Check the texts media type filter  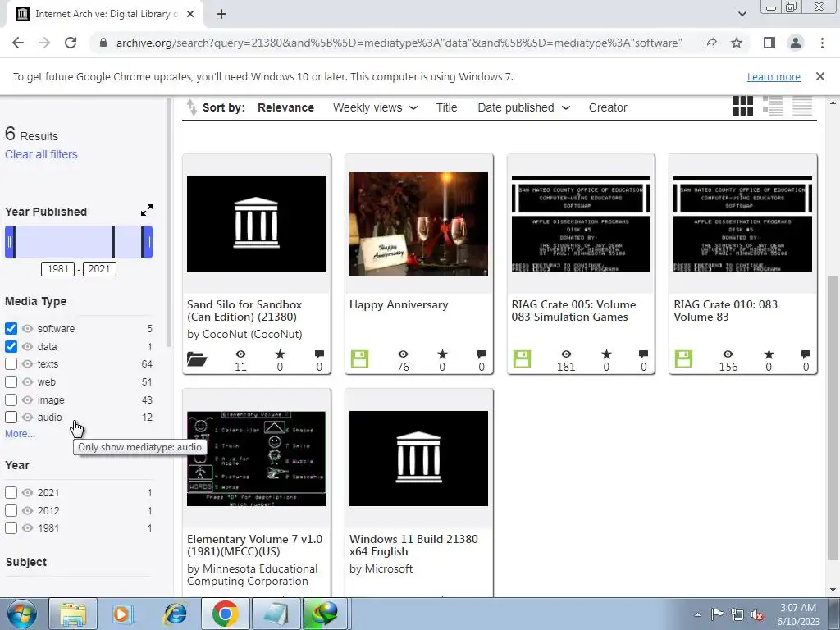(11, 364)
